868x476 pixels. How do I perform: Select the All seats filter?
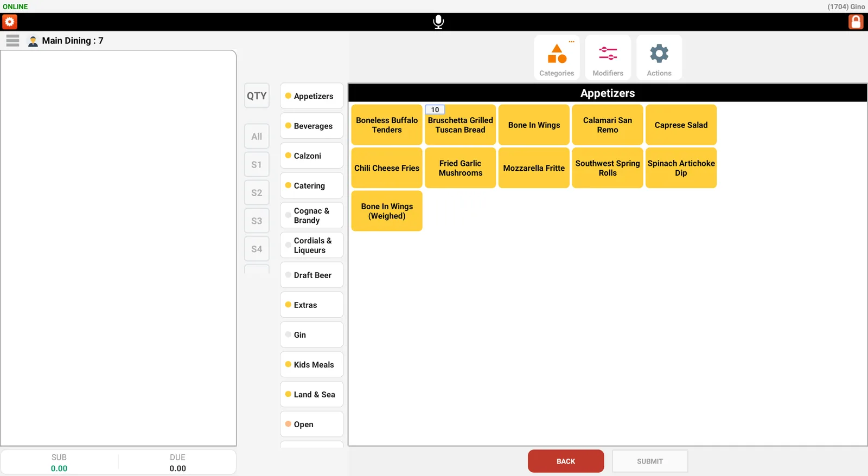click(257, 137)
